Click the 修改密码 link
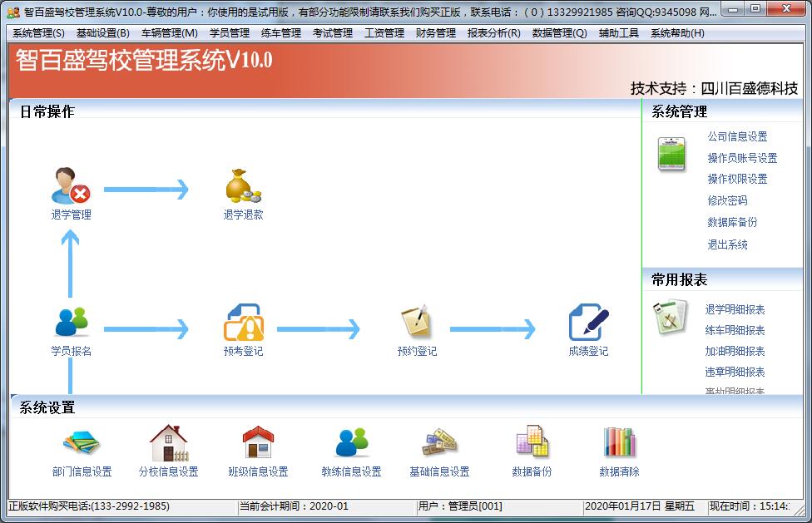 pos(728,200)
